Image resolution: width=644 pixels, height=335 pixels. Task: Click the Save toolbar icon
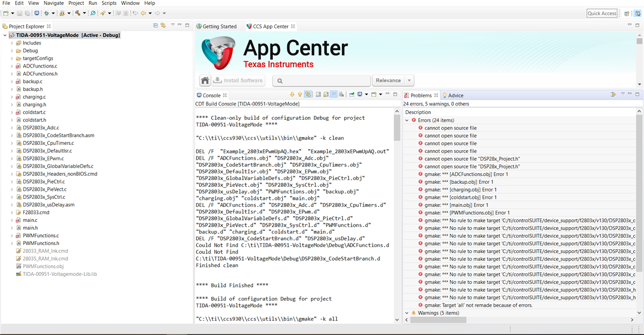(x=19, y=13)
